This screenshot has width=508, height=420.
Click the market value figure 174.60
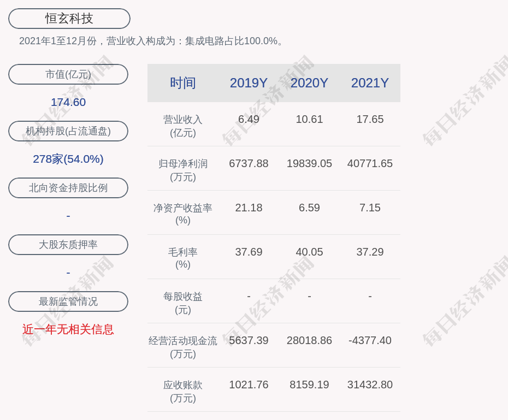point(68,102)
